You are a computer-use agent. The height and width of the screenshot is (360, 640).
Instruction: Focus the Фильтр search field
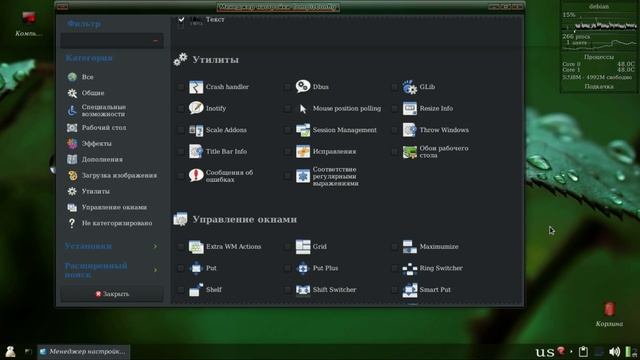coord(112,41)
